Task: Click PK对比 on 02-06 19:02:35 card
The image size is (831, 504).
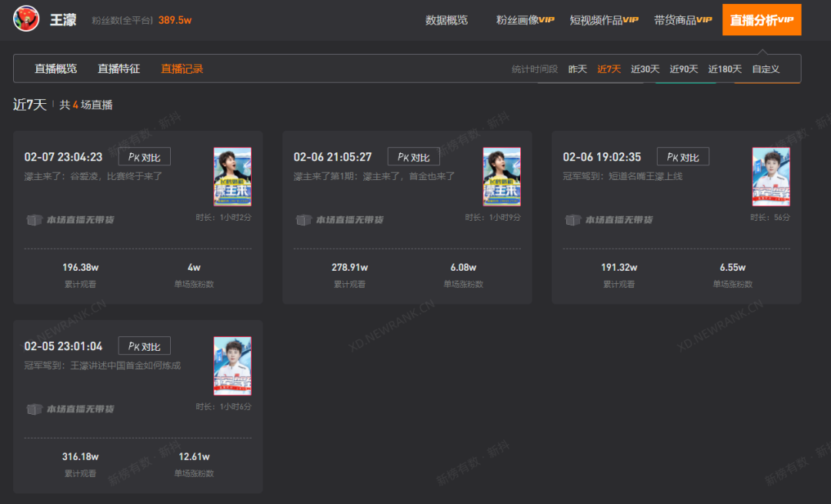Action: [x=682, y=157]
